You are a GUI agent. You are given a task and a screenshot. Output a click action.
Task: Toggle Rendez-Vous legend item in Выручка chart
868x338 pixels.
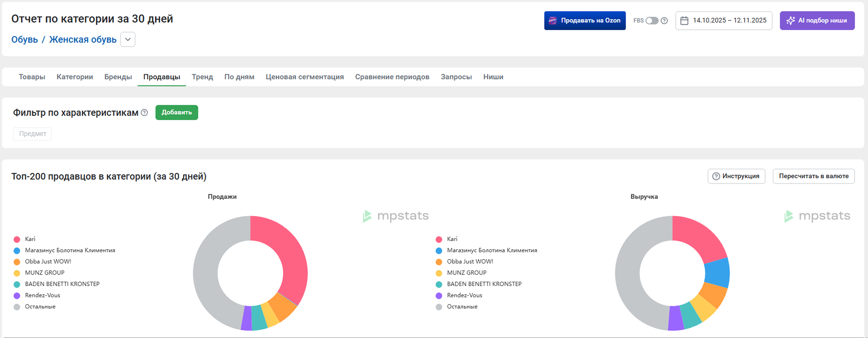(464, 296)
